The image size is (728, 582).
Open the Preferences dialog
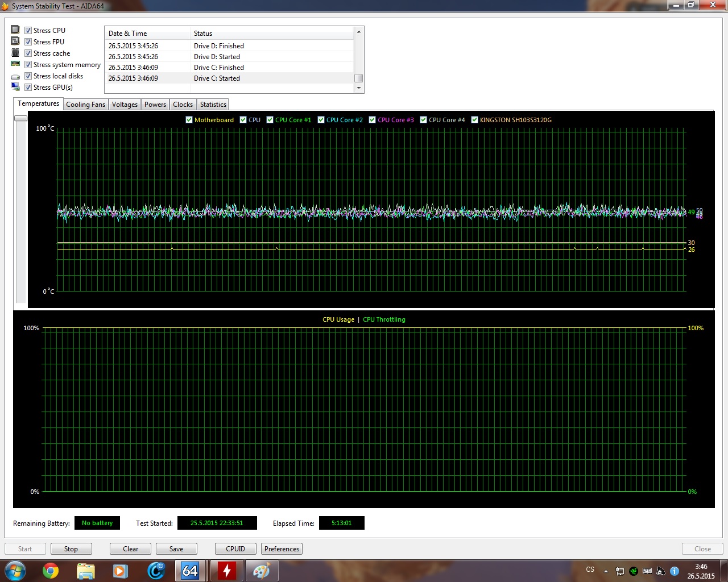point(282,549)
